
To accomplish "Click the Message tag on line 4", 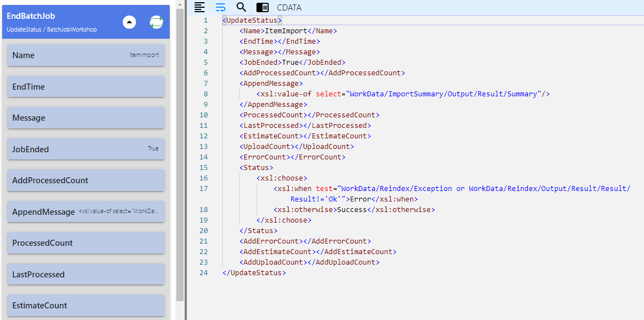I will pyautogui.click(x=280, y=52).
